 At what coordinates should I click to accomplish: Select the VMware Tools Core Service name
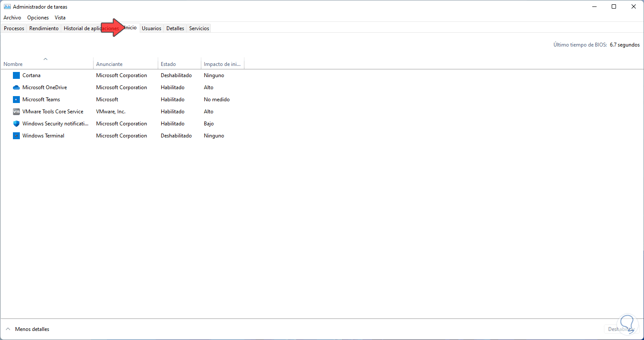(x=53, y=112)
